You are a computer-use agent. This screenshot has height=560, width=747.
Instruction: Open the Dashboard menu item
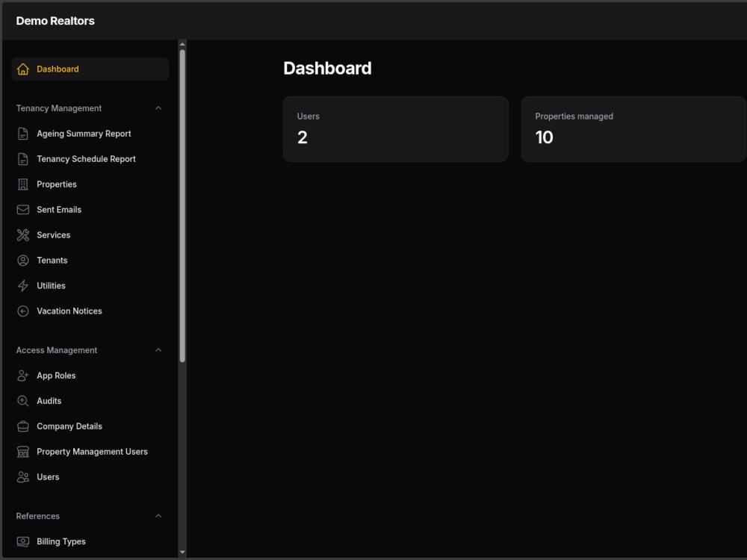point(90,69)
